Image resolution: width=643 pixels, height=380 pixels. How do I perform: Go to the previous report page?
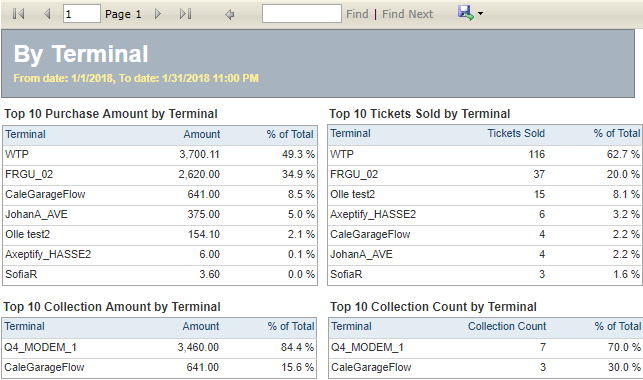point(47,14)
